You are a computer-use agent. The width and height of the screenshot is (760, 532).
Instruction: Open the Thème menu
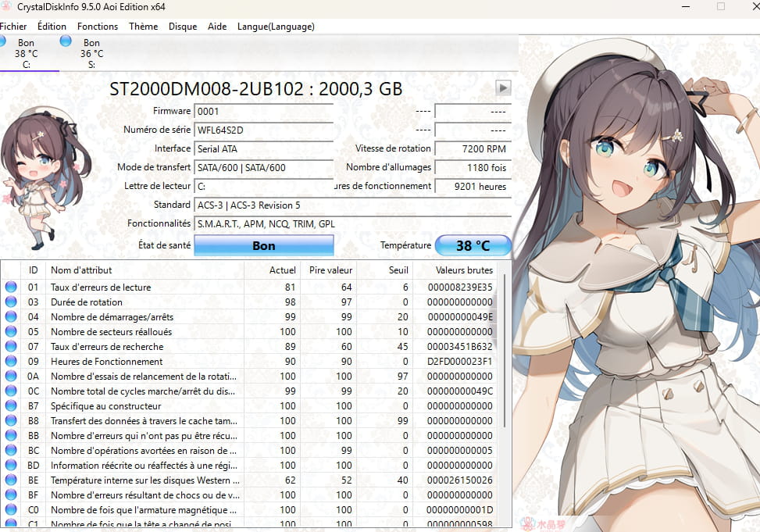click(144, 27)
